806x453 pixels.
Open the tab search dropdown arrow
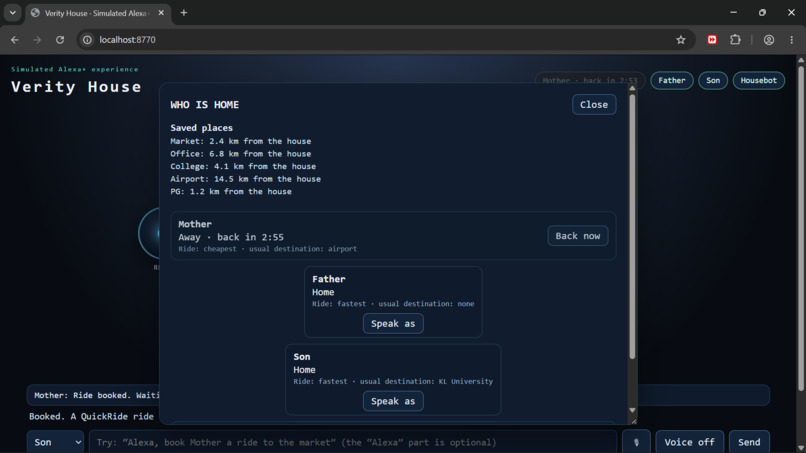click(x=12, y=13)
